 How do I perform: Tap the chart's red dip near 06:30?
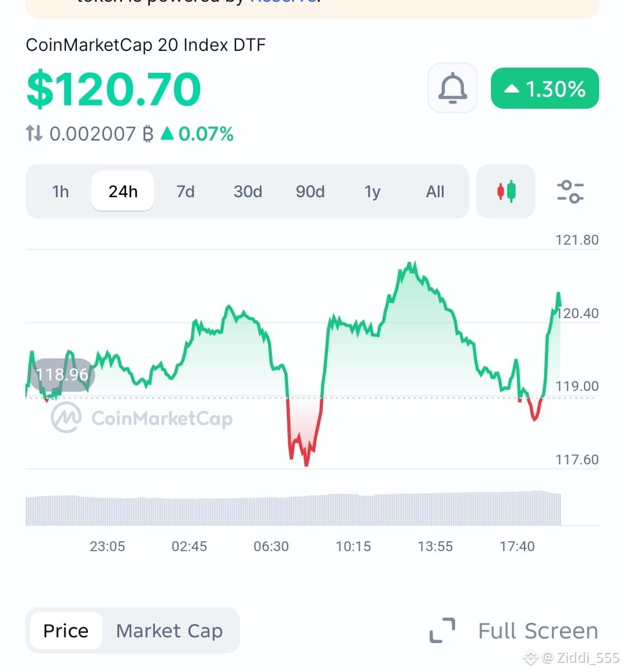pos(304,431)
